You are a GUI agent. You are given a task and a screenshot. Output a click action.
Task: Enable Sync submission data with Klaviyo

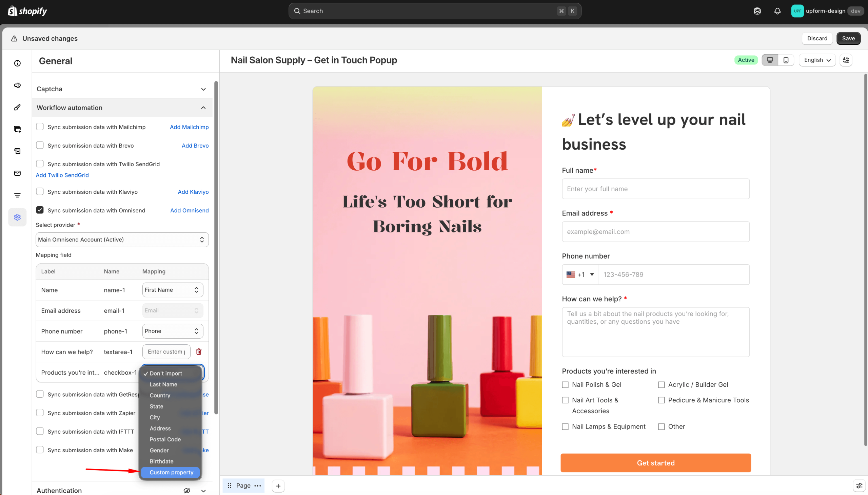click(x=40, y=192)
